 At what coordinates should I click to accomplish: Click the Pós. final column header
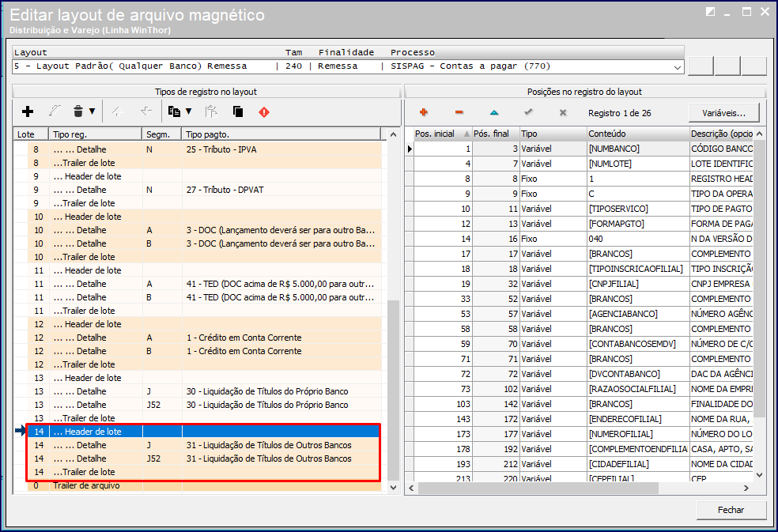495,134
